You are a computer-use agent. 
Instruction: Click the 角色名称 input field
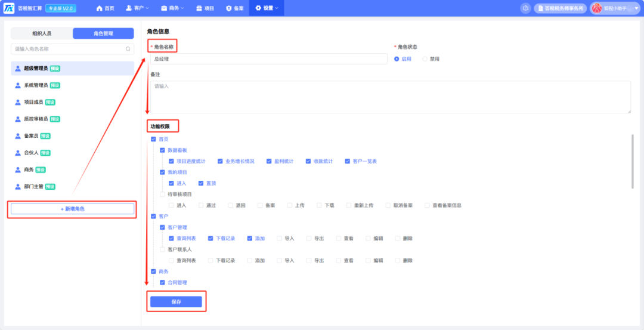pos(268,58)
